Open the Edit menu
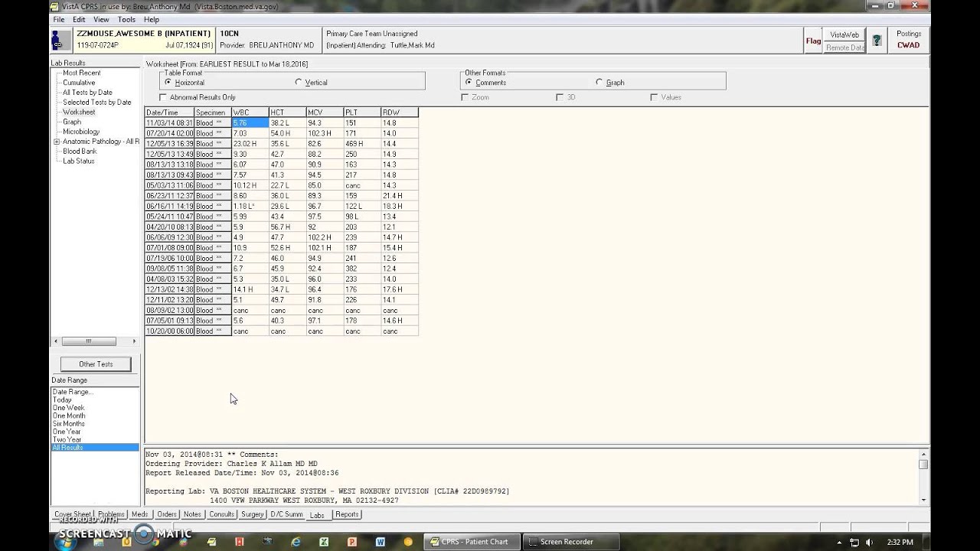Screen dimensions: 980x551 click(79, 19)
